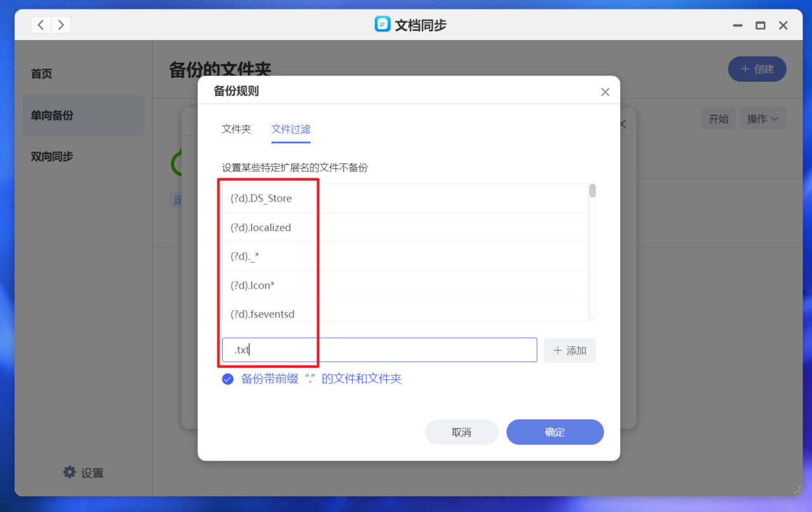The height and width of the screenshot is (512, 812).
Task: Click the extension input field containing .txt
Action: (379, 350)
